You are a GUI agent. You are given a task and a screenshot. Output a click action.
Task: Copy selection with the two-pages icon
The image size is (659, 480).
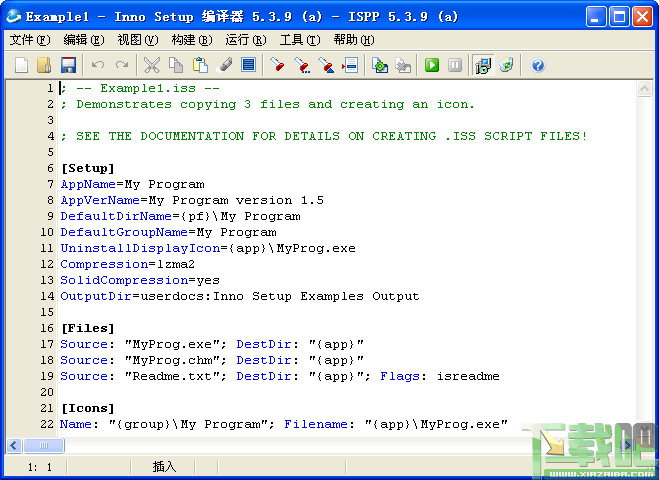point(176,65)
